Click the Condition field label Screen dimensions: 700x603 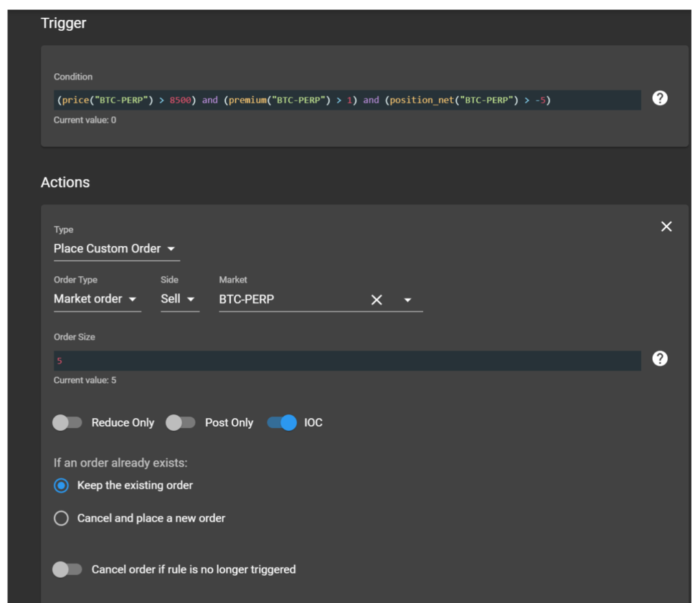(x=73, y=77)
